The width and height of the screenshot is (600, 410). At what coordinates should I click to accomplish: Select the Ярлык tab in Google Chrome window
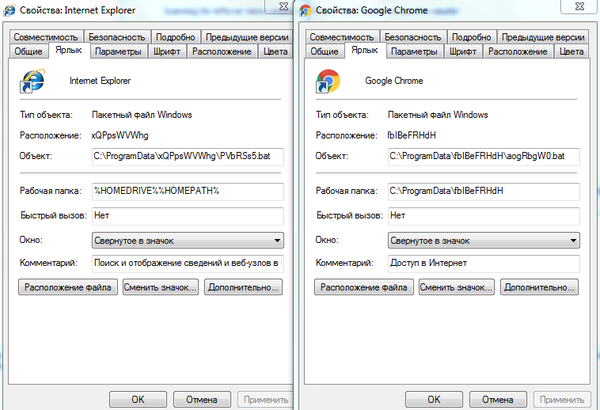[x=365, y=50]
